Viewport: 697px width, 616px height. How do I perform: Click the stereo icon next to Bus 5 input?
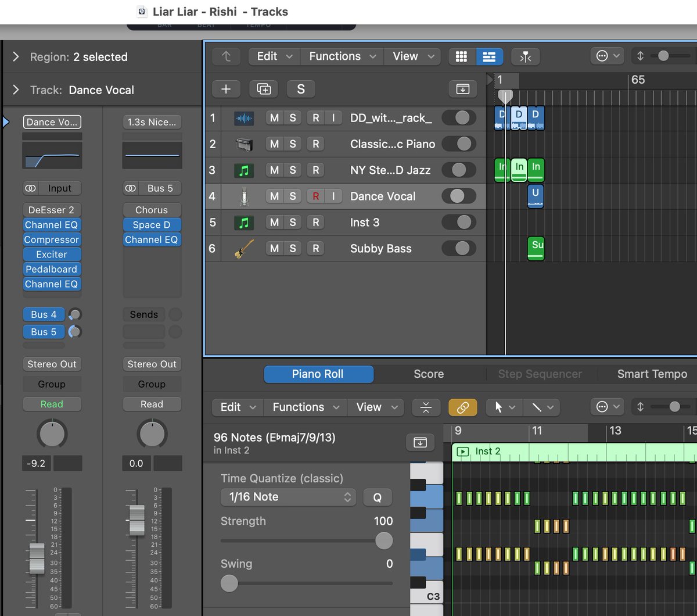131,188
